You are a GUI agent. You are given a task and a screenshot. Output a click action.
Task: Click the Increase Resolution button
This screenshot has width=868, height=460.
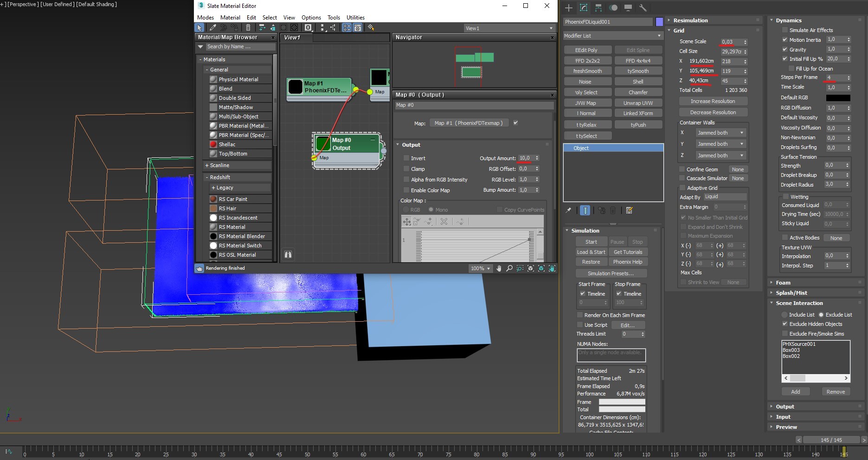point(713,101)
